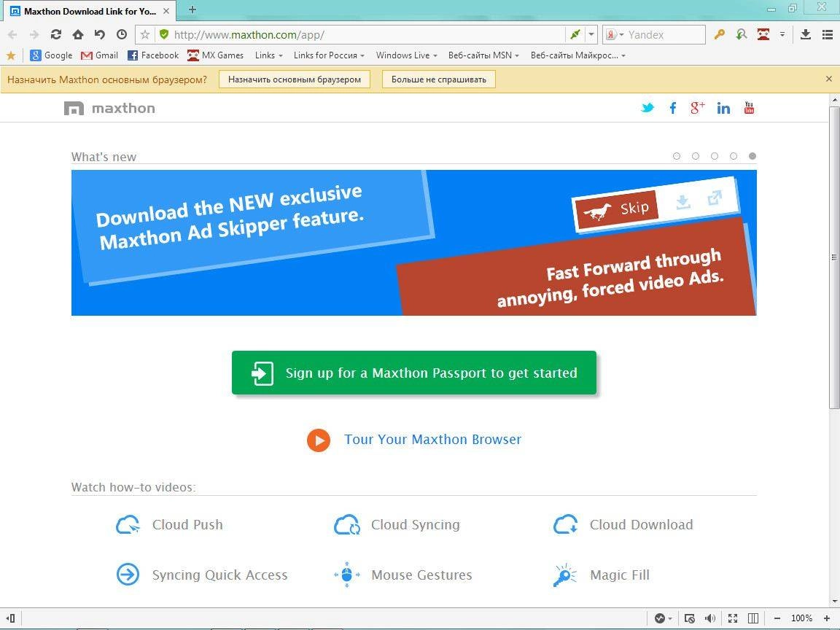The height and width of the screenshot is (630, 840).
Task: Toggle split screen view icon
Action: click(752, 618)
